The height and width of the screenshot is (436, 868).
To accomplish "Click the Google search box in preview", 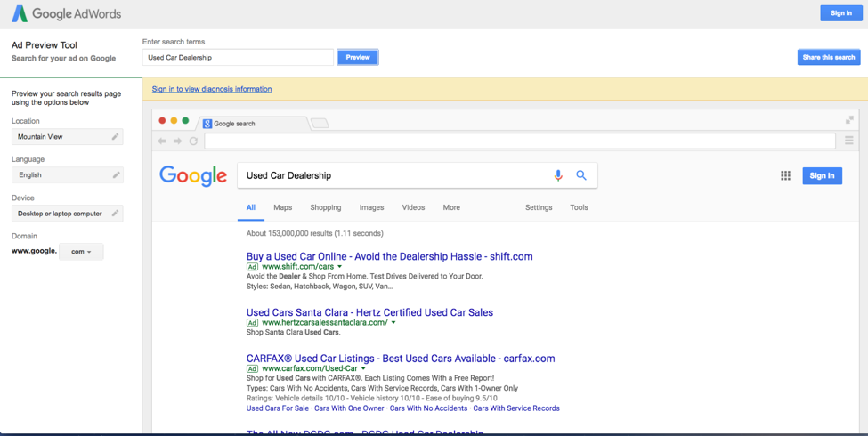I will pos(418,175).
